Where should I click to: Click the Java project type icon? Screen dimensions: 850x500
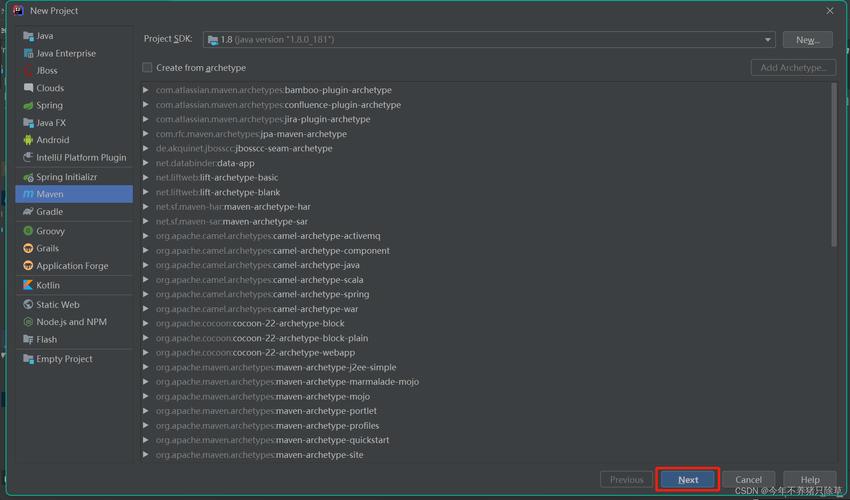(28, 36)
